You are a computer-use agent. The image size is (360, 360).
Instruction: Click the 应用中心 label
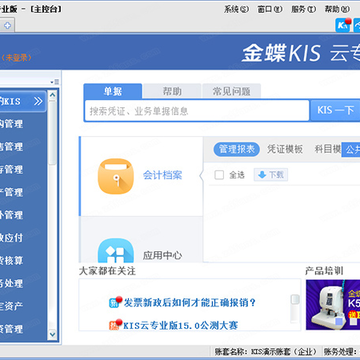click(162, 256)
